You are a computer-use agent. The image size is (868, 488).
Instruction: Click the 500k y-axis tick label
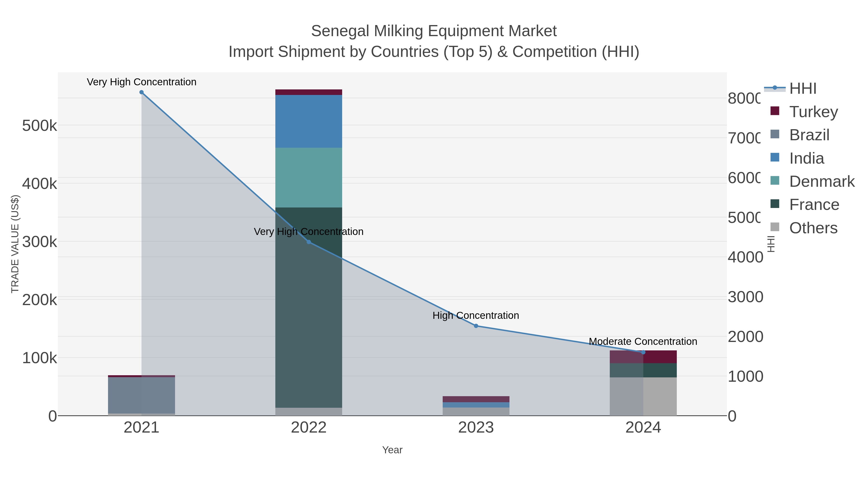40,126
